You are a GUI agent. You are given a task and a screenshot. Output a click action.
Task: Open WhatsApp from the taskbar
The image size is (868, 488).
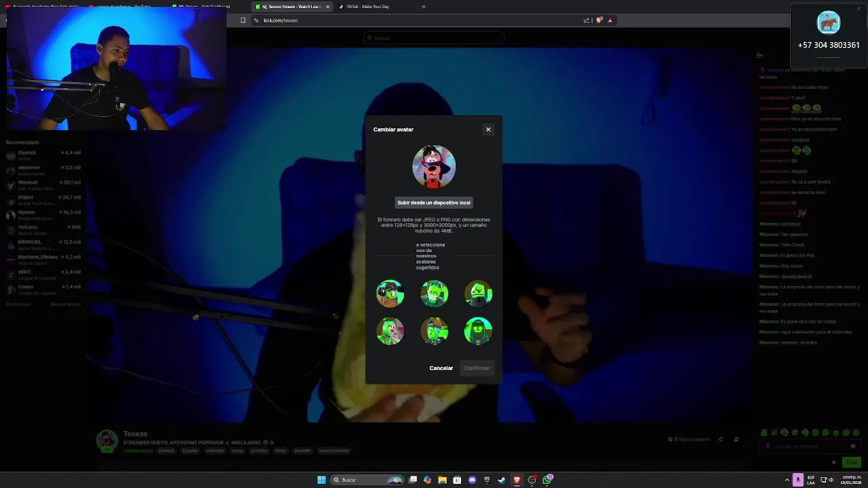point(547,480)
